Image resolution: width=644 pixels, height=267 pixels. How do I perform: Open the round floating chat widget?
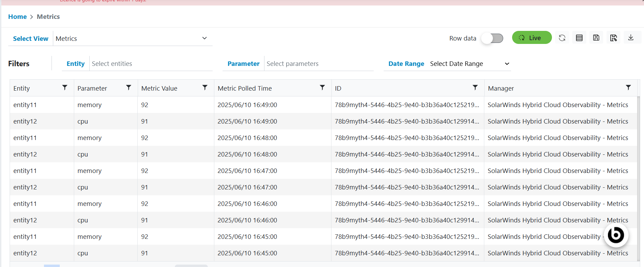(x=616, y=235)
